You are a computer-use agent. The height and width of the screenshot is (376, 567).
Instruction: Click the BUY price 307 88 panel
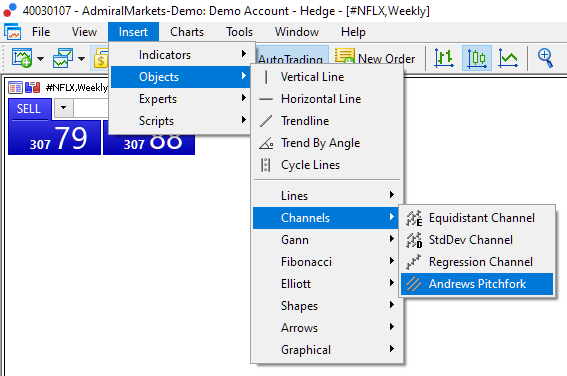(149, 145)
